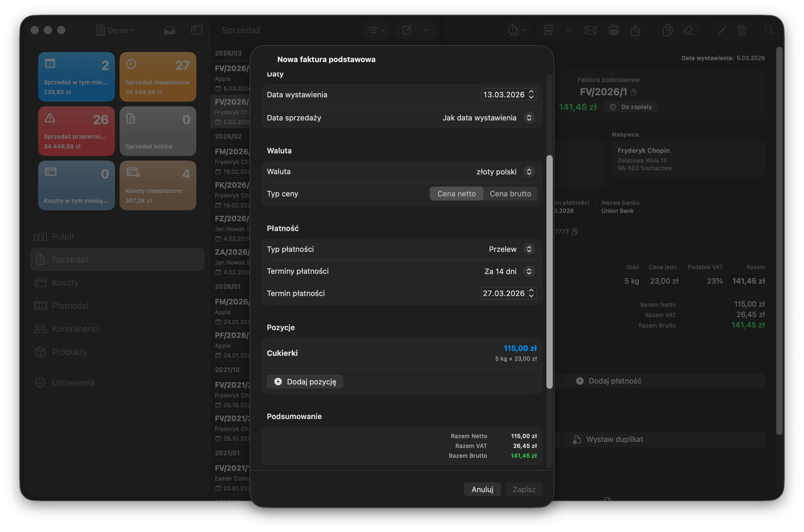This screenshot has height=532, width=804.
Task: Compose a new document via the pencil-square icon
Action: coord(407,30)
